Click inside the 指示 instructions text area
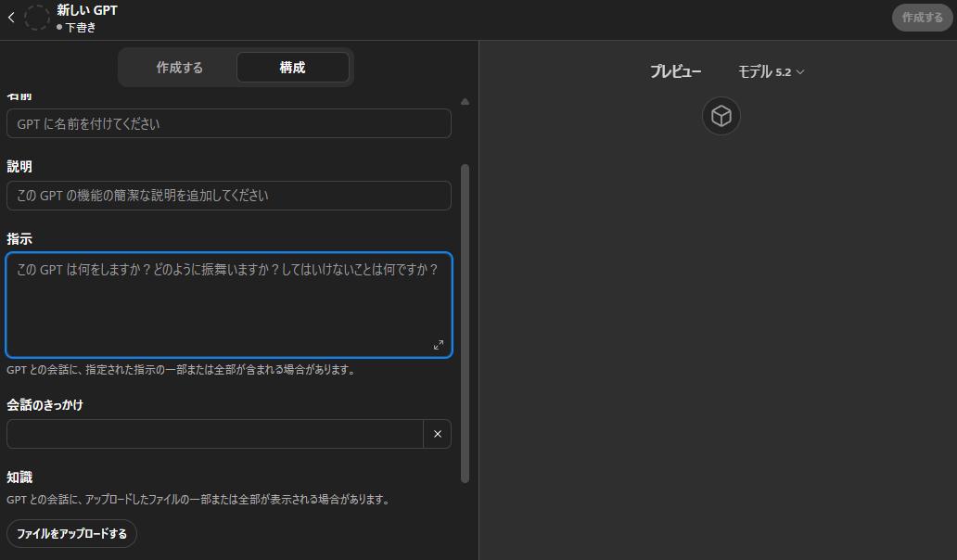 tap(228, 306)
